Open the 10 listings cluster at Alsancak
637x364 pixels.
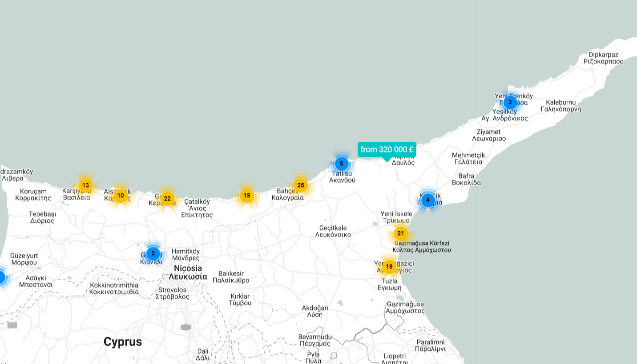[x=121, y=196]
